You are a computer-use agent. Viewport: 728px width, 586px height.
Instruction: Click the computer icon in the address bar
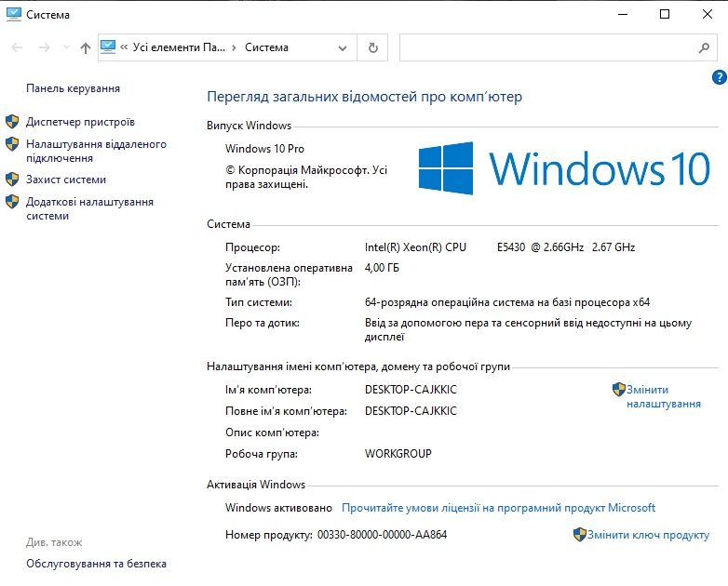[x=108, y=47]
